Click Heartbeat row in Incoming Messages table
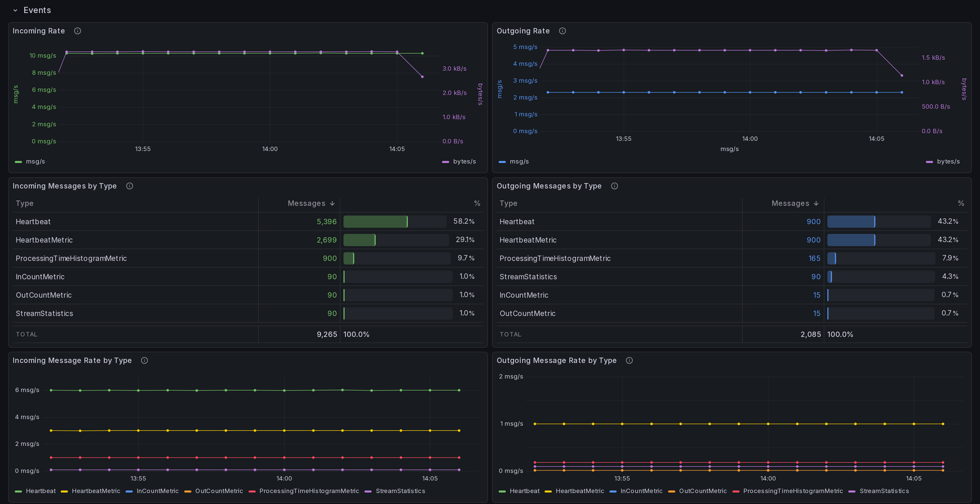 (248, 222)
